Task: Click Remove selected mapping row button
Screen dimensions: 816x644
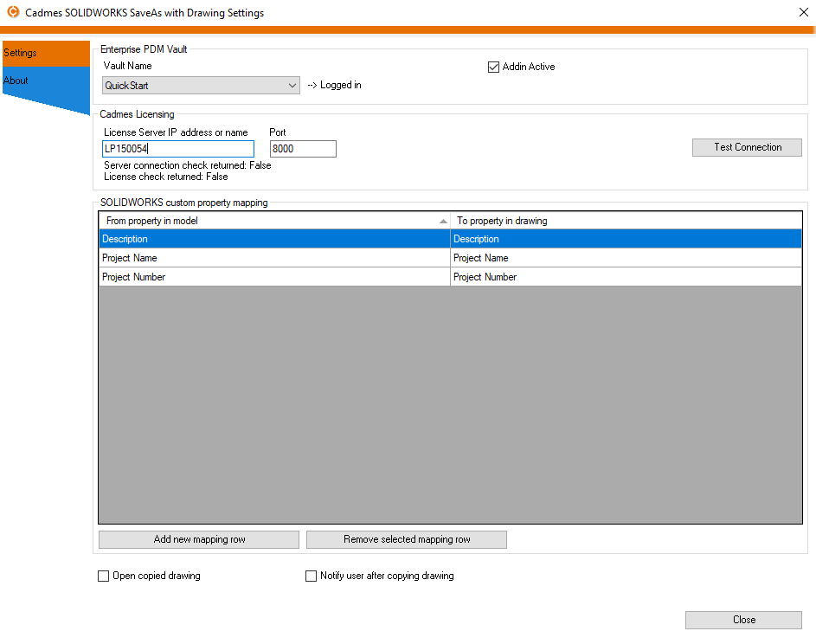Action: (407, 539)
